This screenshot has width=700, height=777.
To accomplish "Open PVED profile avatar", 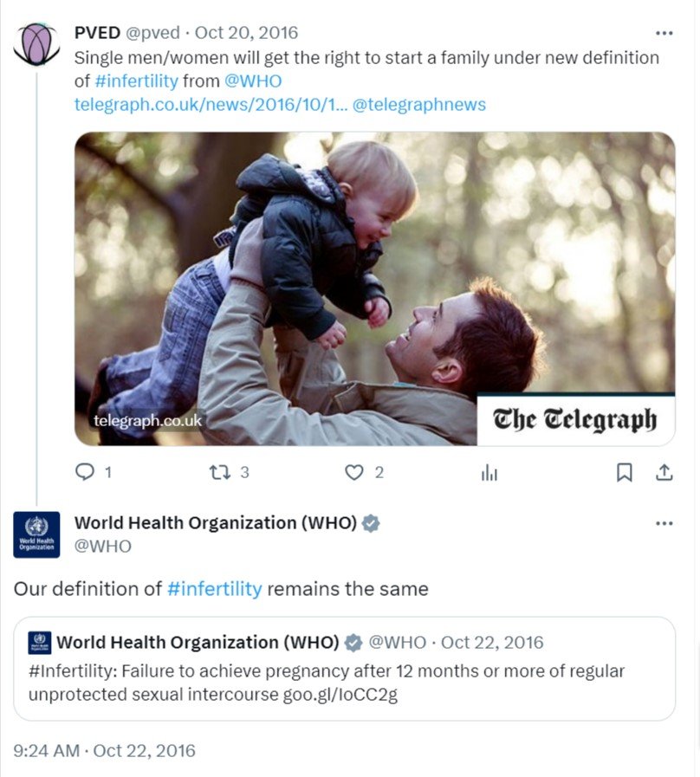I will (x=36, y=44).
